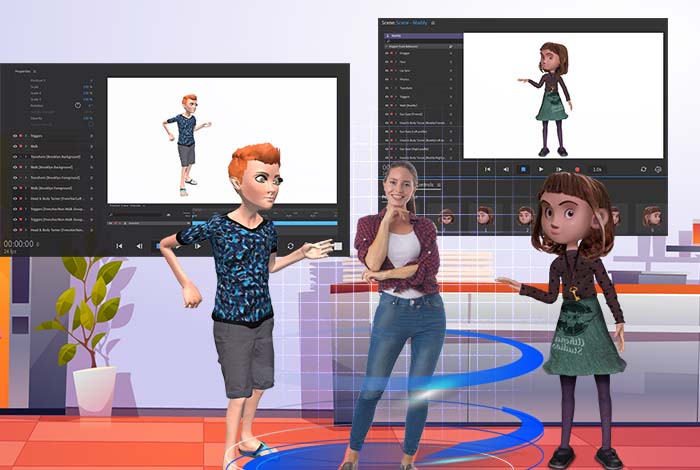The height and width of the screenshot is (470, 700).
Task: Go to start in the Properties window playback bar
Action: (x=119, y=246)
